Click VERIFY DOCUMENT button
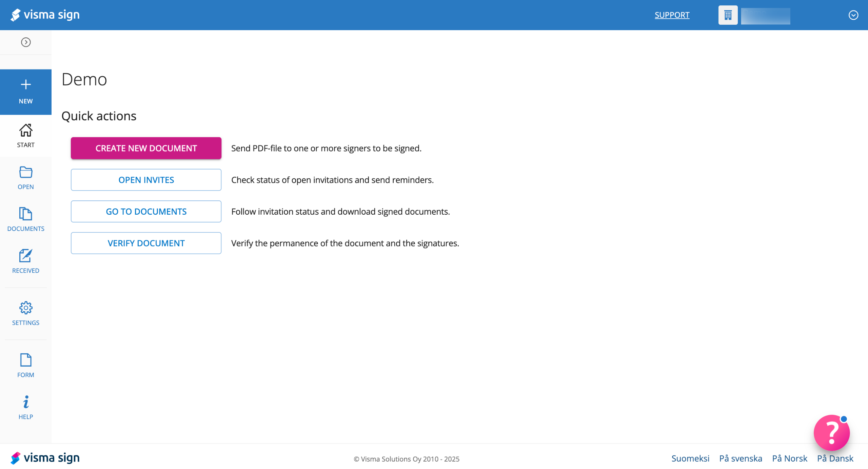 [x=146, y=243]
